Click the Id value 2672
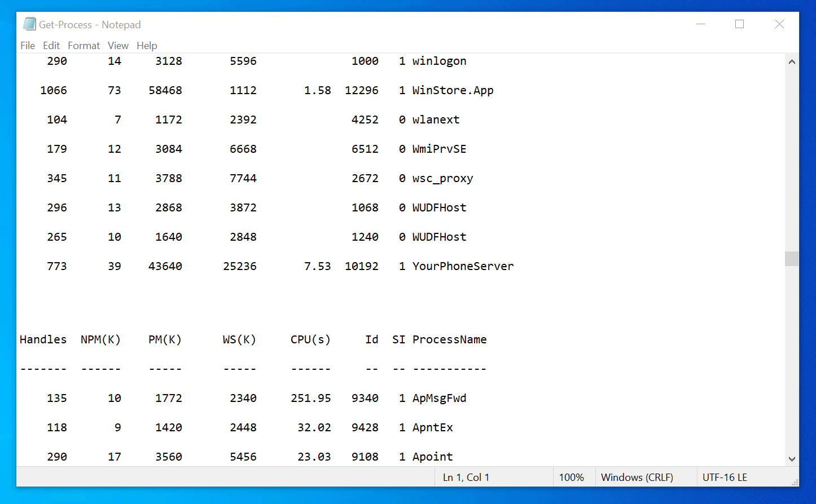 [365, 178]
